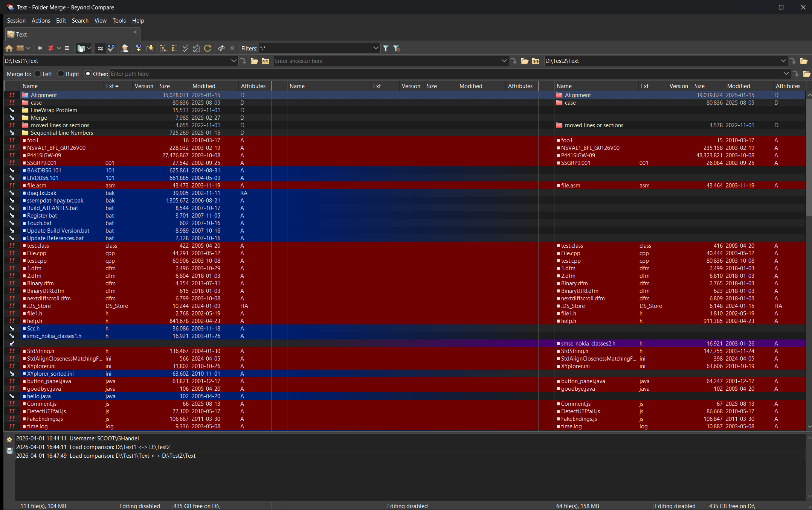The image size is (812, 510).
Task: Click the save log disk icon
Action: click(x=9, y=451)
